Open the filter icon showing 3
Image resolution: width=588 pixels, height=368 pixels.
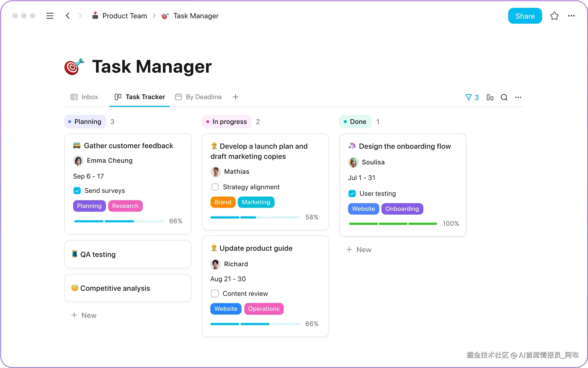pos(472,97)
